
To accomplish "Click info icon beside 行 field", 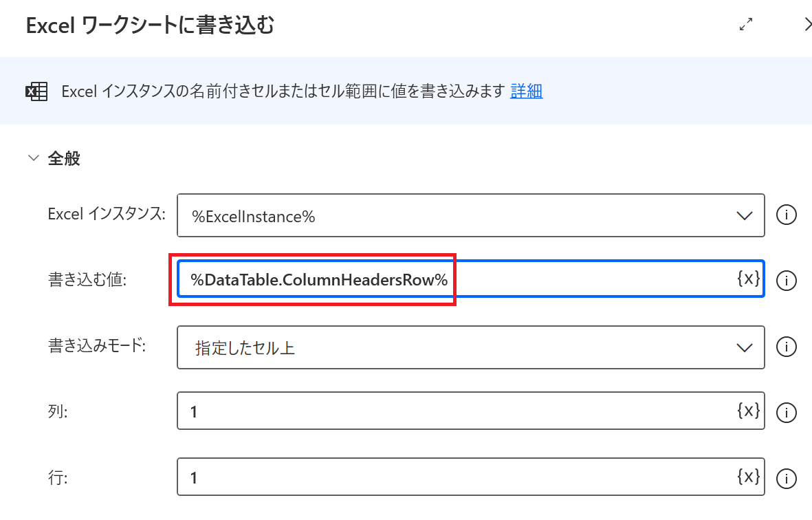I will click(786, 477).
